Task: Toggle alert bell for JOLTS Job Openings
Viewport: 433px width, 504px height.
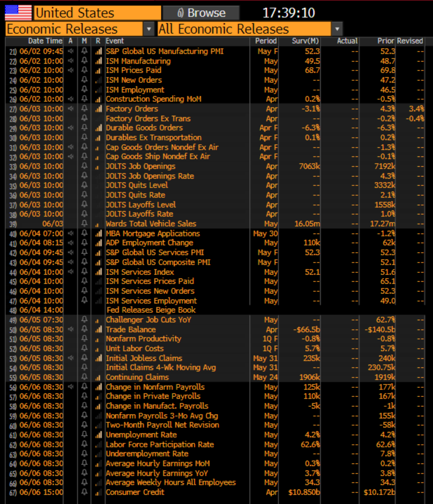Action: (x=84, y=166)
